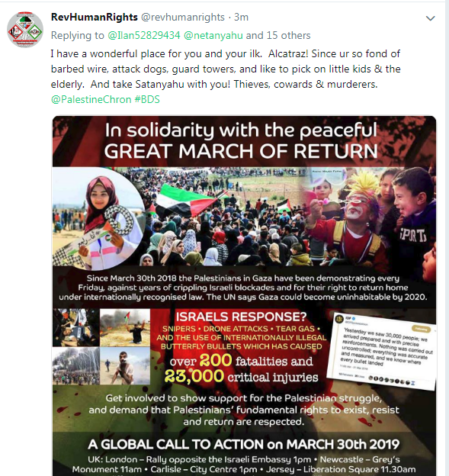Click the crowd with Palestinian flag photo

tap(223, 217)
